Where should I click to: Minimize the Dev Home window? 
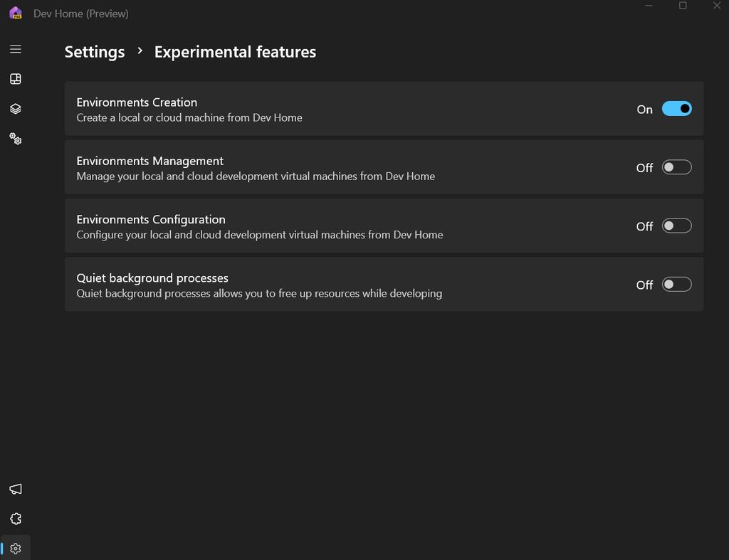coord(649,6)
